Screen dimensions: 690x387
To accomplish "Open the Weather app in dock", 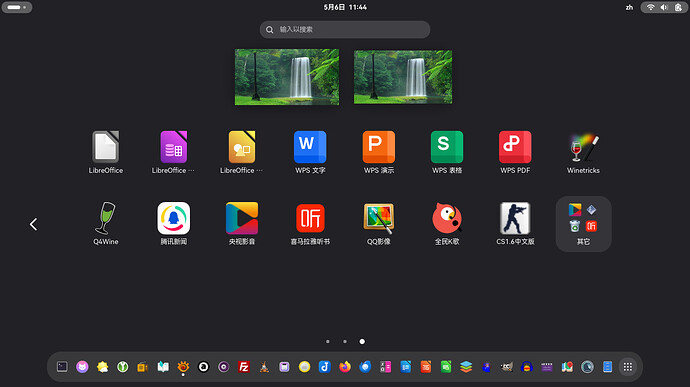I will click(x=103, y=366).
